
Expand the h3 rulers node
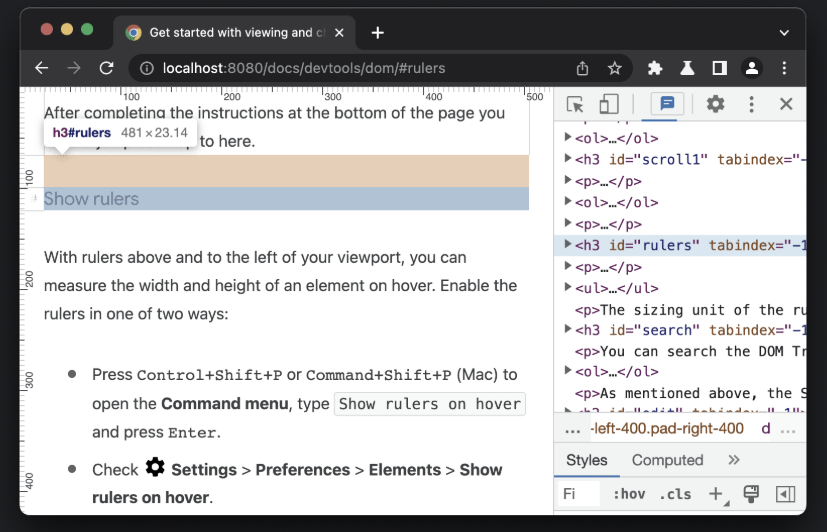(568, 244)
